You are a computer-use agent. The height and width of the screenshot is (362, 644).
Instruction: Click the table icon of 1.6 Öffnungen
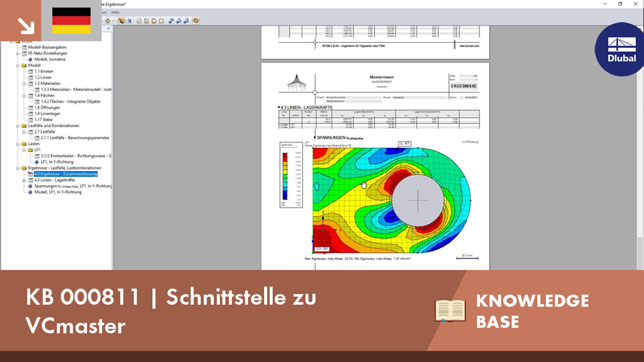[x=30, y=107]
